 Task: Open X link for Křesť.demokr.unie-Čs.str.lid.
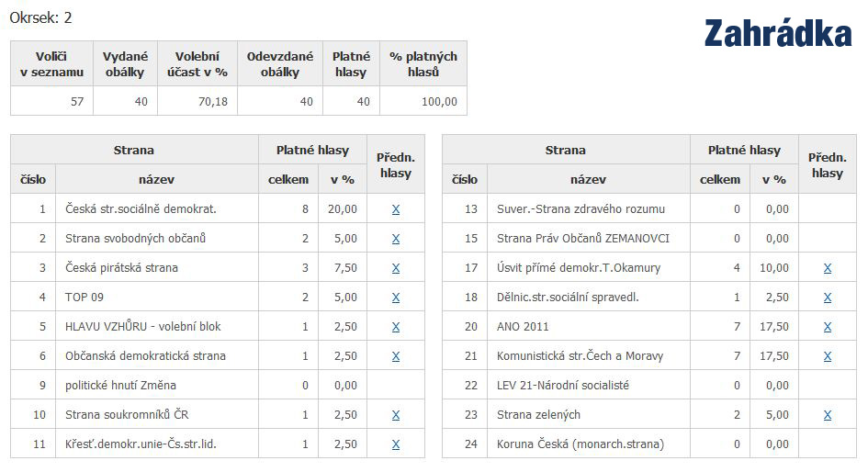[x=396, y=444]
